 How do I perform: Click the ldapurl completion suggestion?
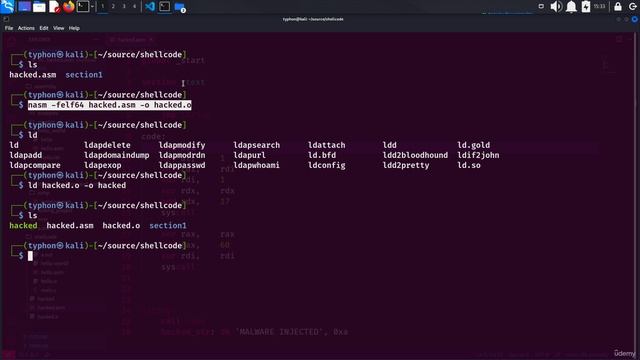[249, 155]
